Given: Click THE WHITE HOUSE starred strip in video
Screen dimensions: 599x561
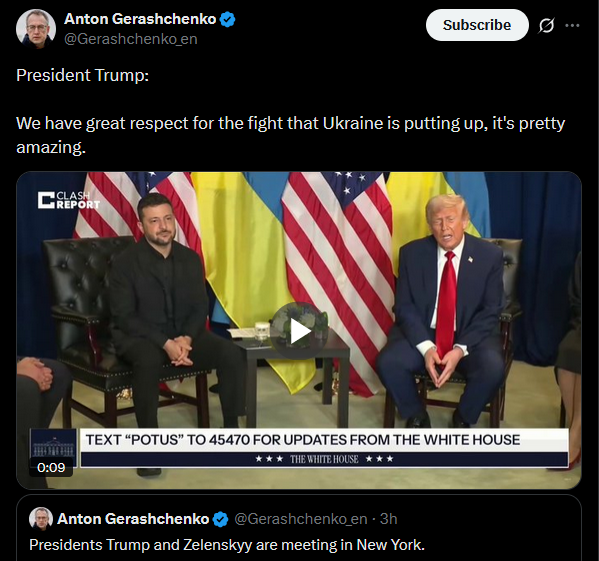Looking at the screenshot, I should [324, 459].
